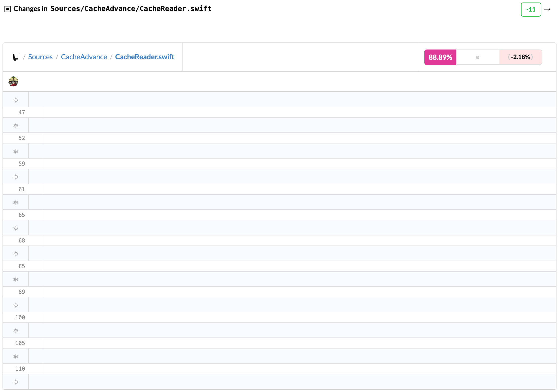559x392 pixels.
Task: Click line number 105
Action: [20, 343]
